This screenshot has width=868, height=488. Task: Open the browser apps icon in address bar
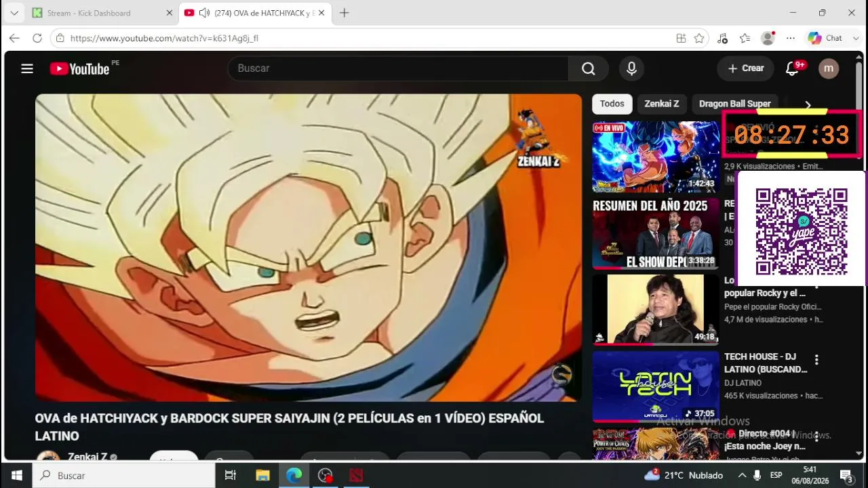point(681,38)
